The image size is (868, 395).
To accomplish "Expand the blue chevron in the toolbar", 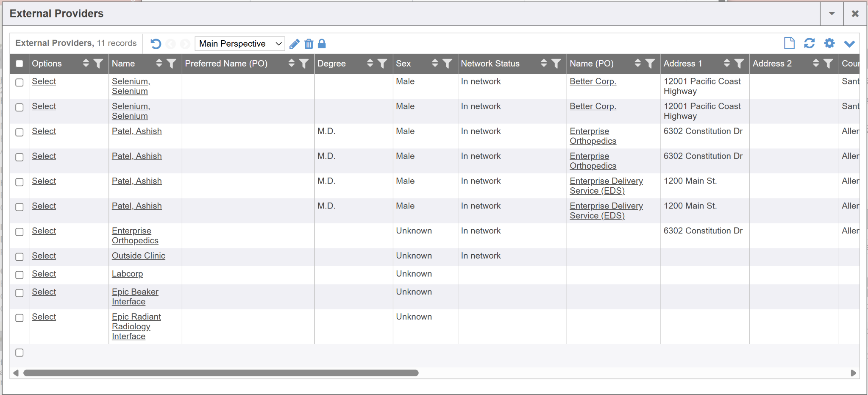I will [x=849, y=44].
